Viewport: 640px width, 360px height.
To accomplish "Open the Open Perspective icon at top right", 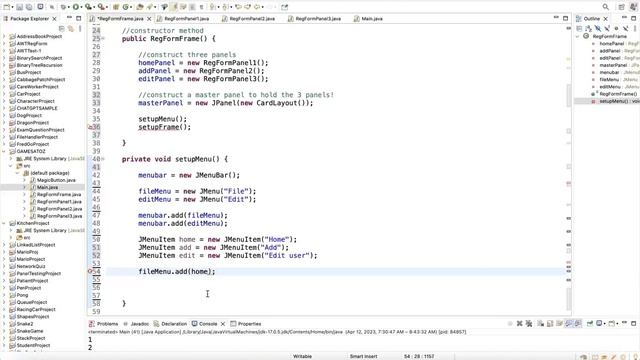I will [x=621, y=7].
